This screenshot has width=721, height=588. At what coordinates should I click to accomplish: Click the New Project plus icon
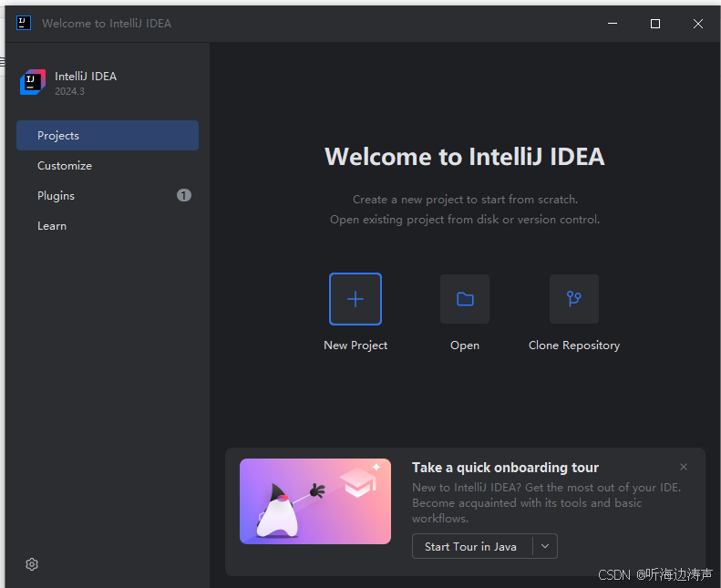click(x=355, y=299)
